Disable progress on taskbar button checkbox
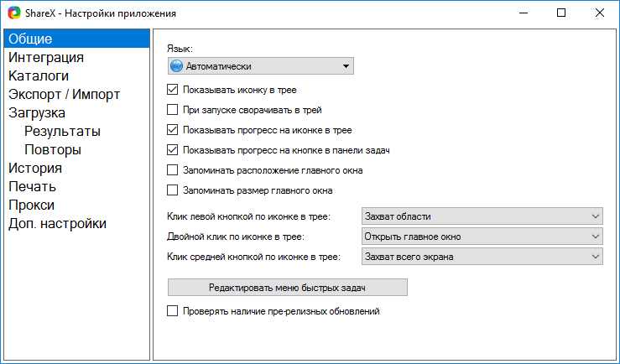 pyautogui.click(x=172, y=150)
